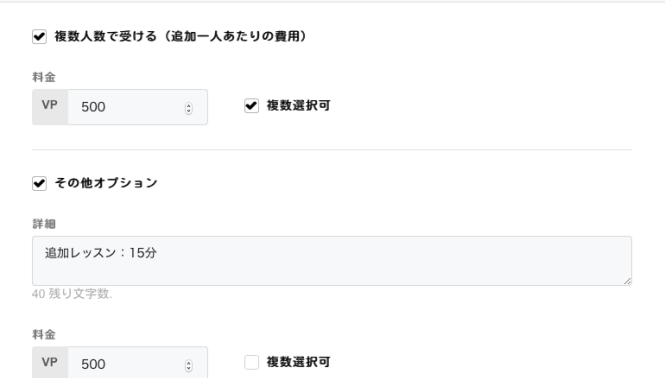This screenshot has height=378, width=665.
Task: Disable the その他オプション checkbox
Action: click(39, 183)
